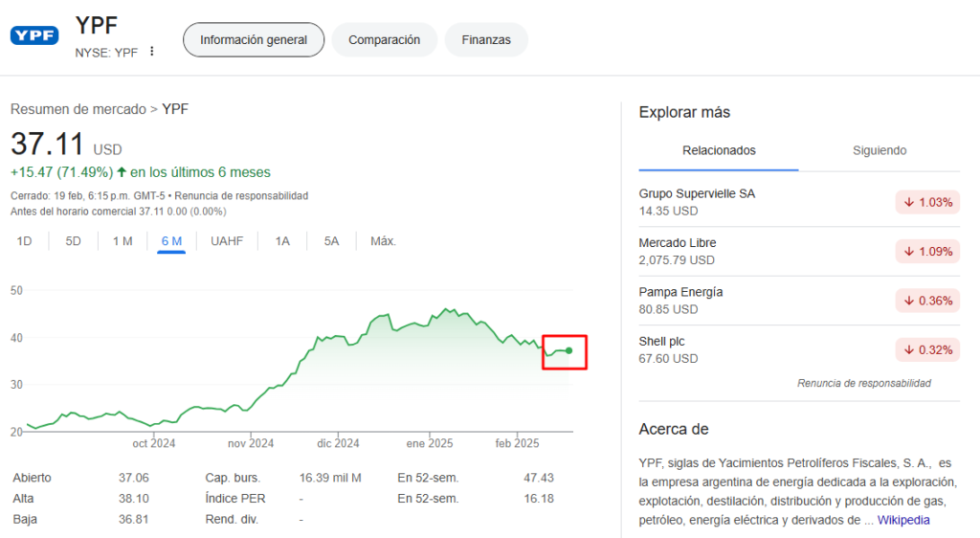The height and width of the screenshot is (538, 980).
Task: Open the Relacionados tab in Explorar más
Action: [719, 150]
